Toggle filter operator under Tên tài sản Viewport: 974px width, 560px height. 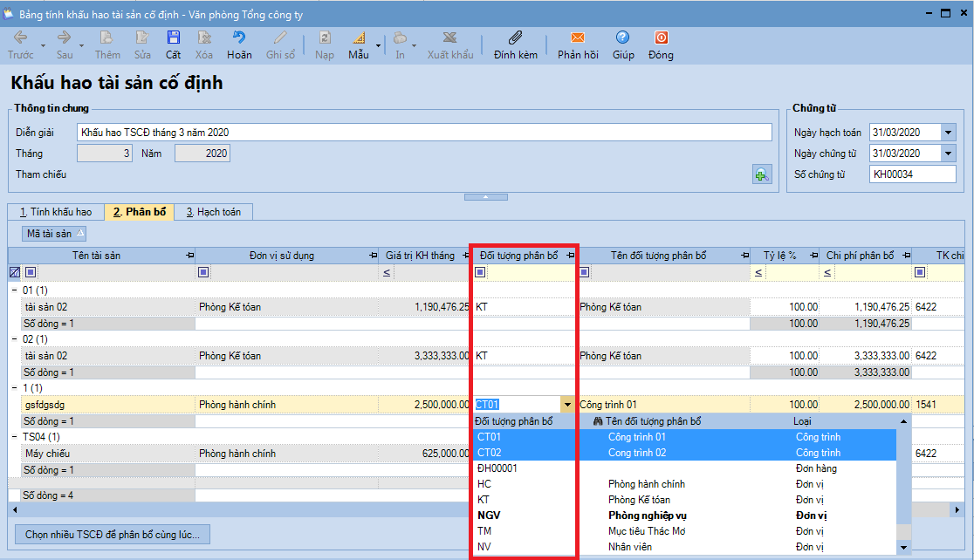point(31,272)
